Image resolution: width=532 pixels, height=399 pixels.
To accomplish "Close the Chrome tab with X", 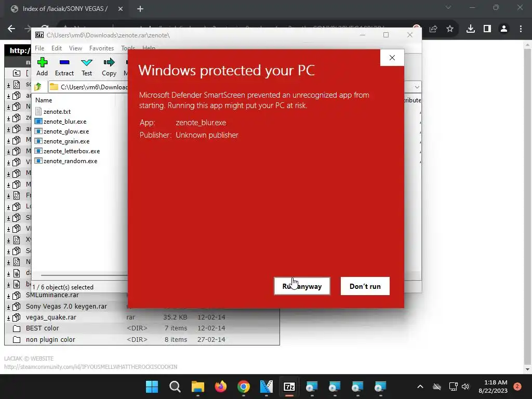I will pos(121,9).
